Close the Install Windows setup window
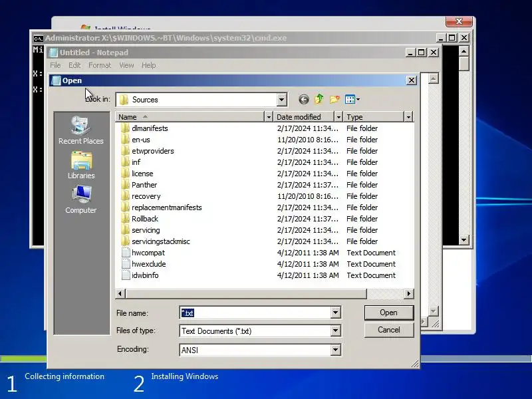The image size is (532, 399). [x=459, y=21]
